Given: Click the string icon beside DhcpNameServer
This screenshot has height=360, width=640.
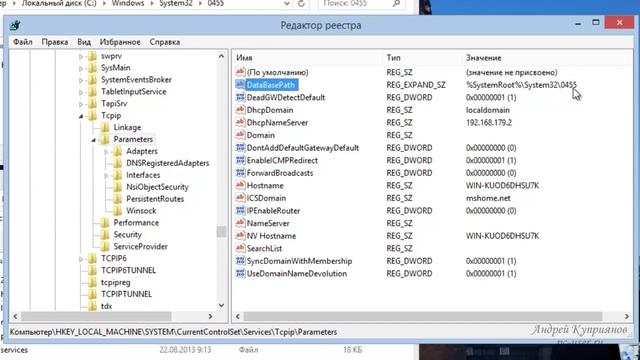Looking at the screenshot, I should tap(240, 122).
